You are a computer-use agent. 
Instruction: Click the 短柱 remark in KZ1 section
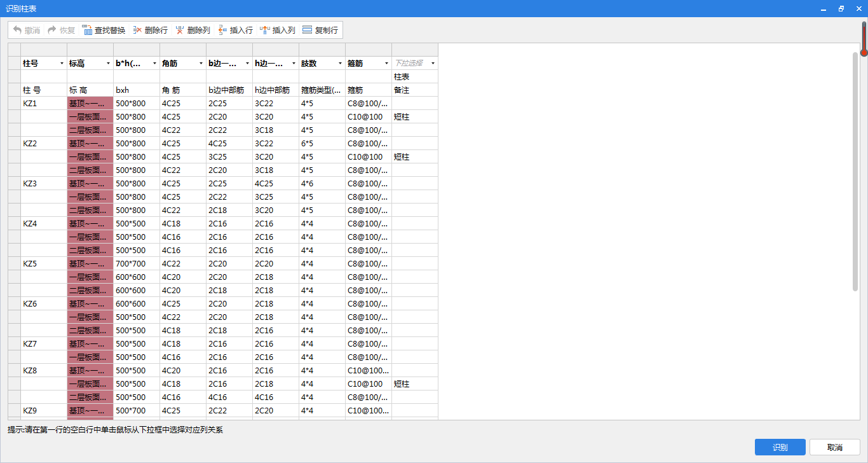tap(415, 116)
